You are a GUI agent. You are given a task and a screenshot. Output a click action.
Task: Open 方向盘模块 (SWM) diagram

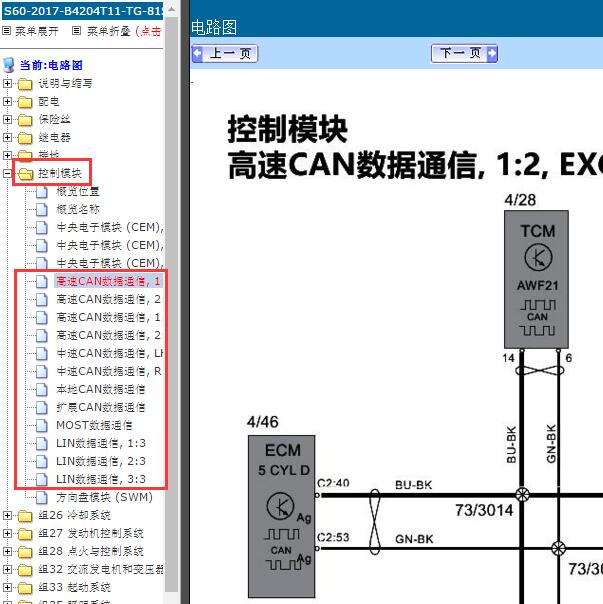104,497
